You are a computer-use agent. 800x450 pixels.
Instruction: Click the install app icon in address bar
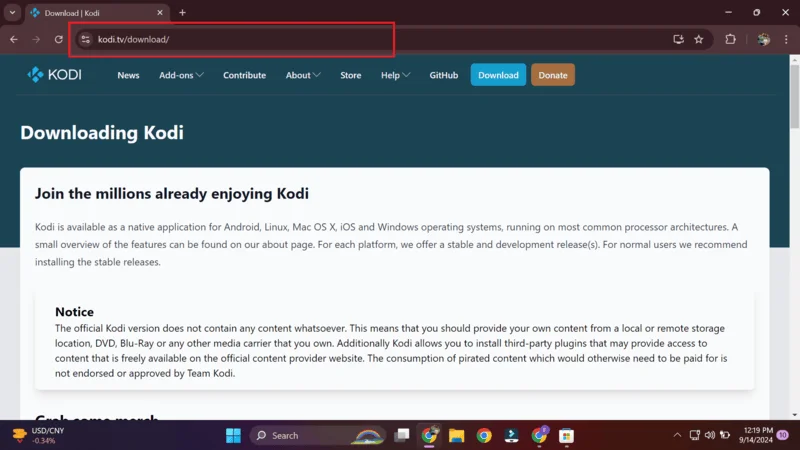[x=678, y=39]
